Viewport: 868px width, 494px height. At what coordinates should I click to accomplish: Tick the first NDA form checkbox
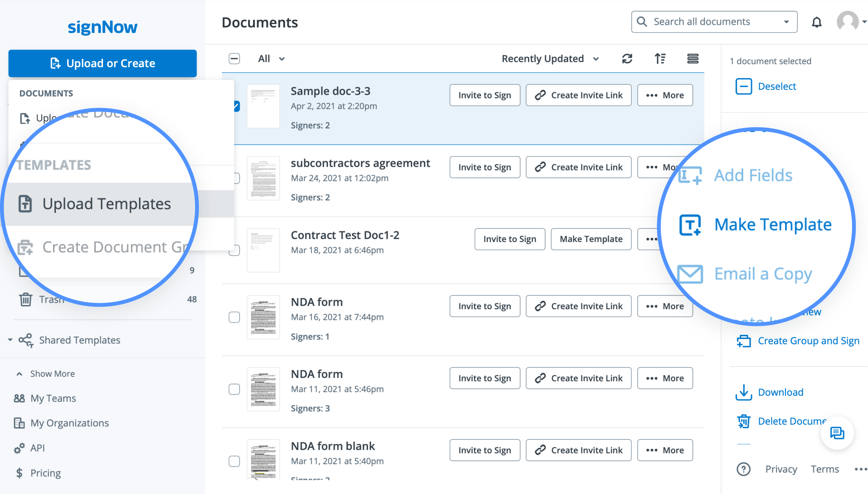coord(234,317)
